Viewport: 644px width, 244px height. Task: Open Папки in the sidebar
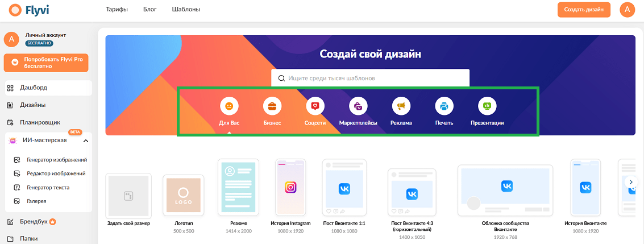(x=29, y=238)
